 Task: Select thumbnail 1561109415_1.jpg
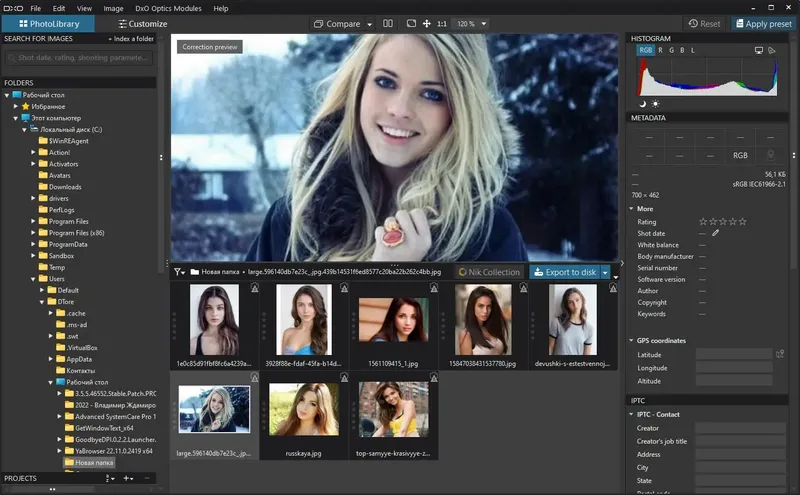[x=393, y=320]
